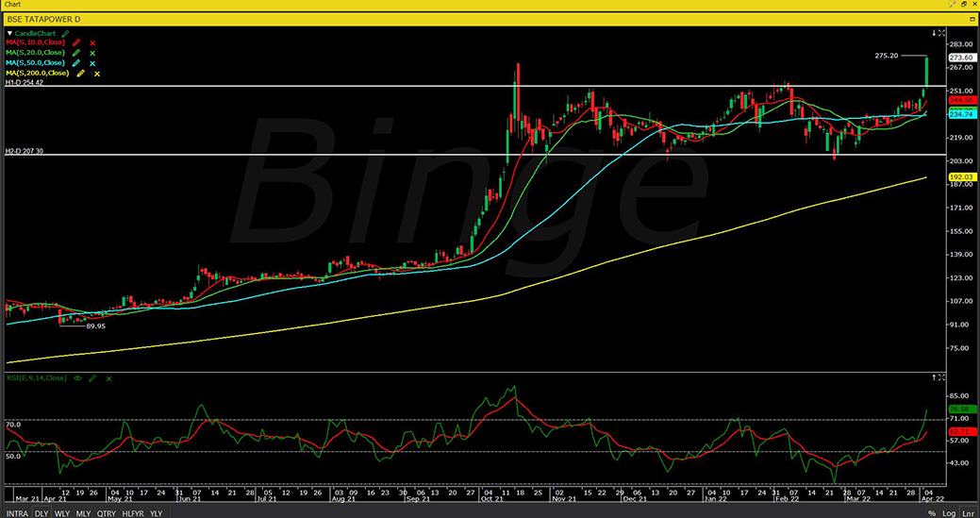Remove the MA(S,200.0,Close) indicator
This screenshot has width=980, height=518.
coord(97,74)
